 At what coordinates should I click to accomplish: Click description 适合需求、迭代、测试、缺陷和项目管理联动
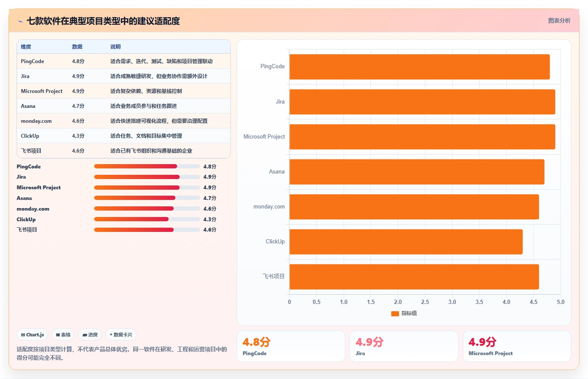[161, 61]
